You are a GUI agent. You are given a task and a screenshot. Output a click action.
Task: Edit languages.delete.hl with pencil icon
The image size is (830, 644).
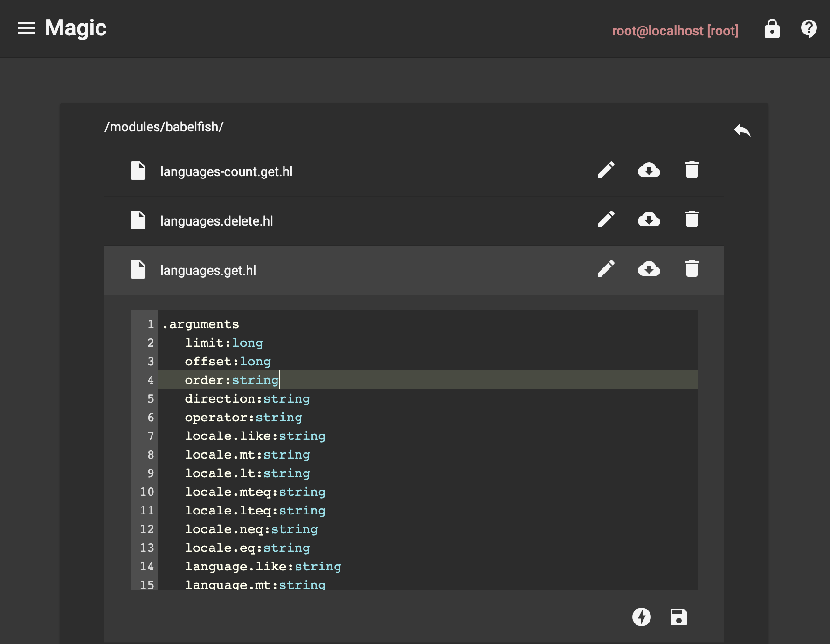click(606, 219)
